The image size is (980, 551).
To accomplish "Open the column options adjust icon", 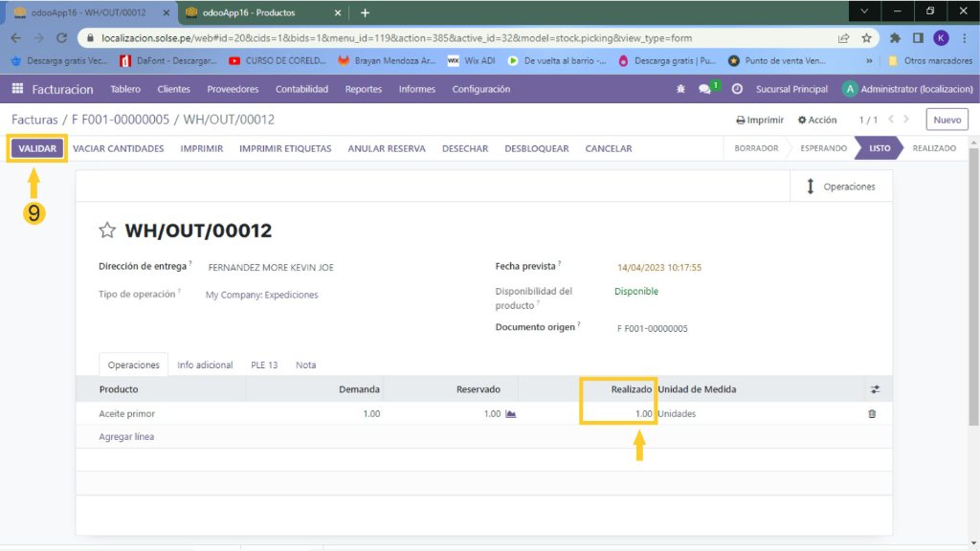I will [x=875, y=389].
